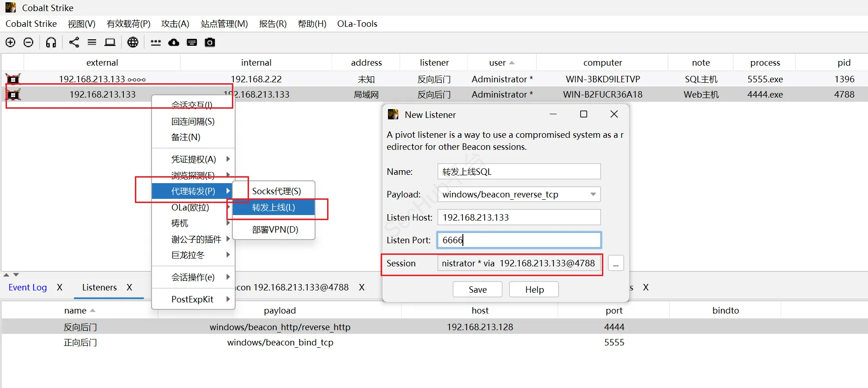This screenshot has width=868, height=388.
Task: Open the 站点管理(M) menu
Action: point(224,24)
